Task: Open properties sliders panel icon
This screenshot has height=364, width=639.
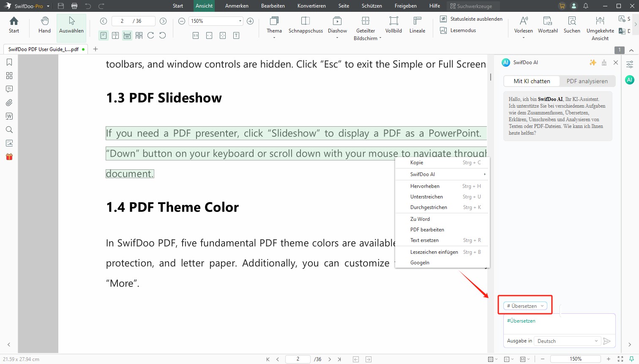Action: coord(630,65)
